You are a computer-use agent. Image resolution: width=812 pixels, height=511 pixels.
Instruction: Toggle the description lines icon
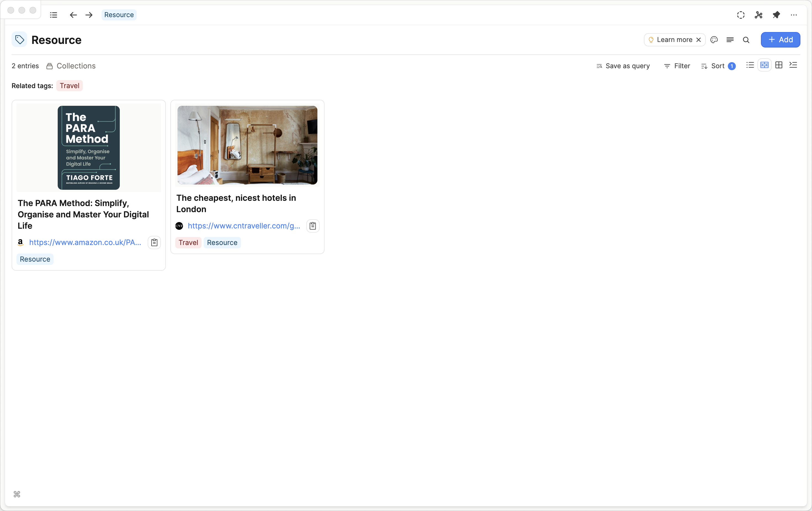tap(730, 40)
